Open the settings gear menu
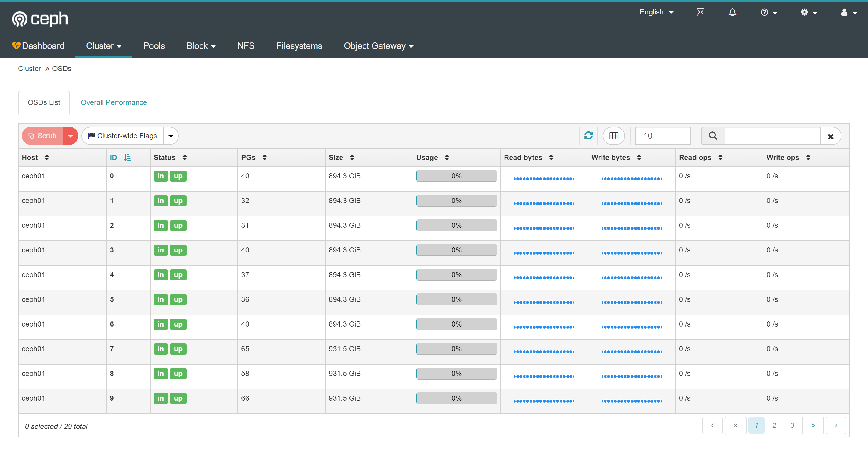The image size is (868, 476). pos(808,12)
